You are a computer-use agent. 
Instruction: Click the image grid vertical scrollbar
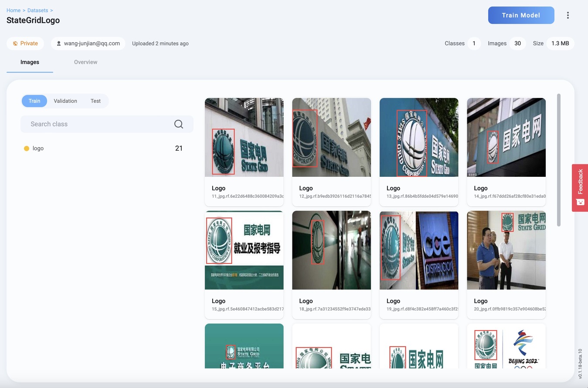pos(559,159)
